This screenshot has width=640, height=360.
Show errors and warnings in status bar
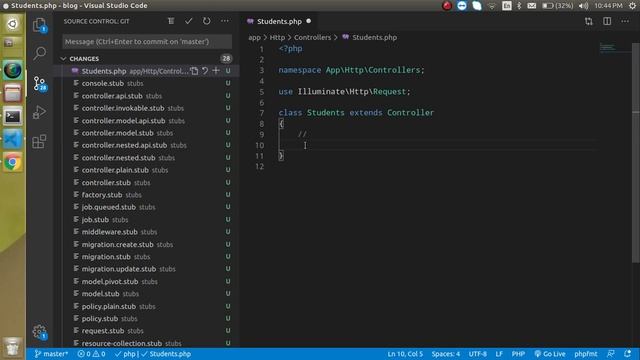pos(91,354)
